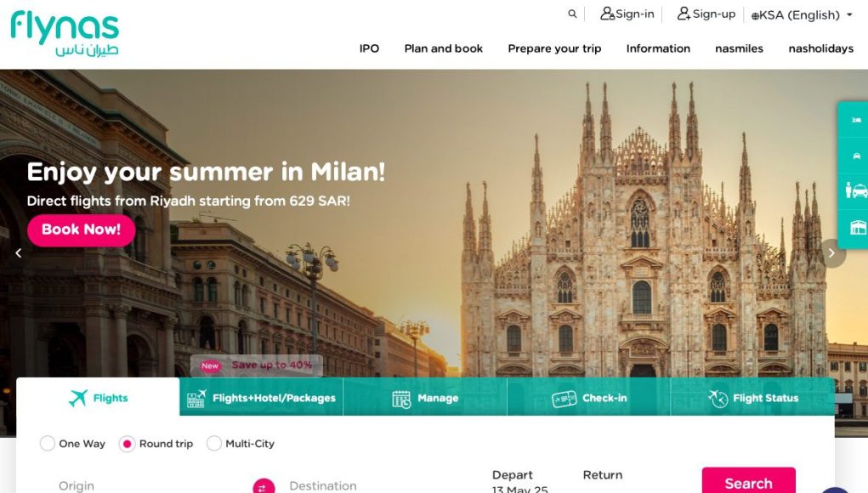The image size is (868, 493).
Task: Switch to the Flights+Hotel/Packages tab
Action: (261, 397)
